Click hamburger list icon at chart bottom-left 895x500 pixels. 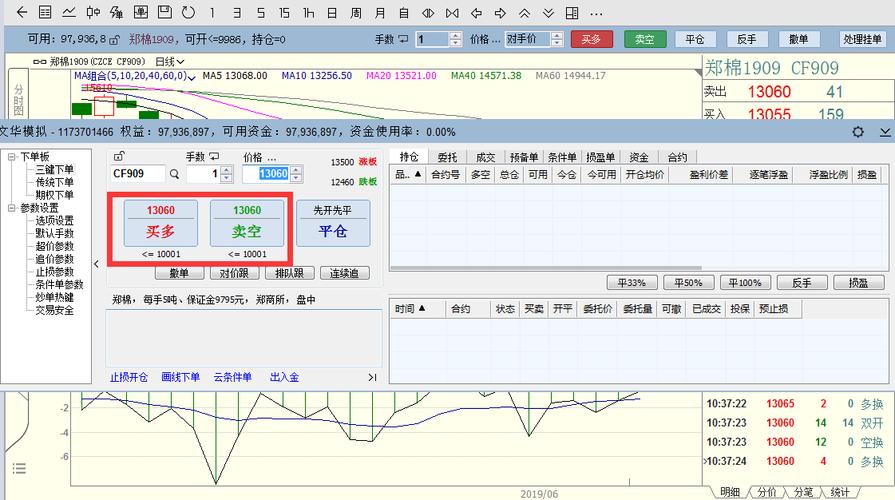(x=19, y=469)
